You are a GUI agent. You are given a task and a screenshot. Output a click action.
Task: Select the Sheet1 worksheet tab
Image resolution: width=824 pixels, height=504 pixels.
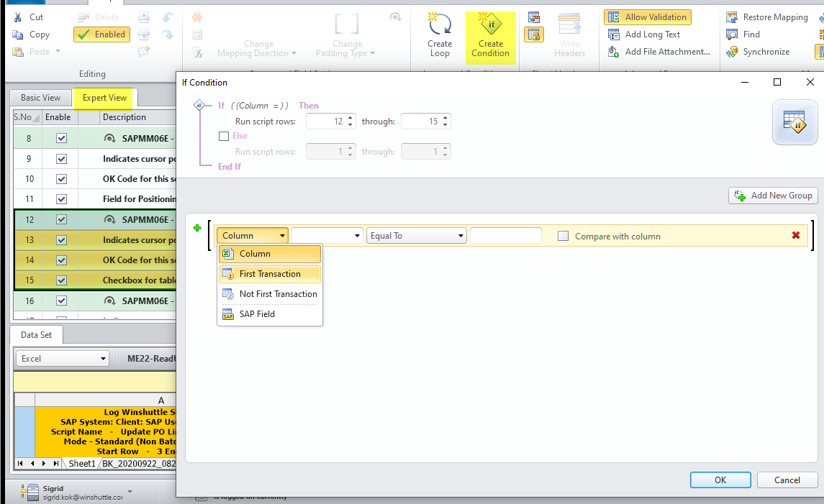click(x=81, y=463)
